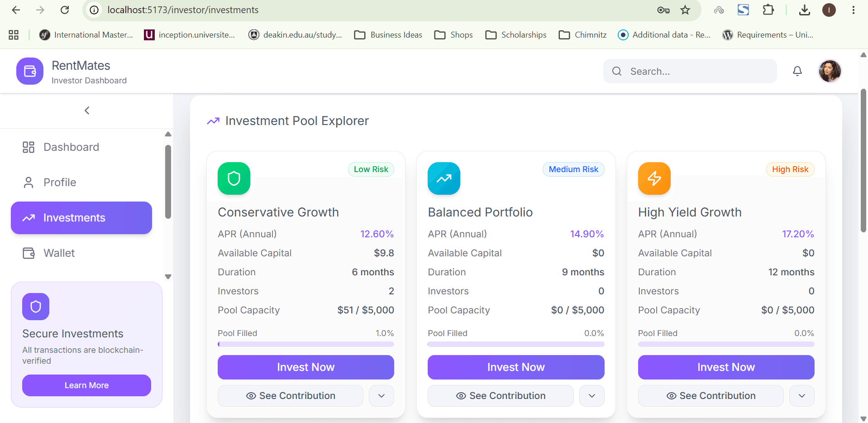Viewport: 868px width, 423px height.
Task: Open the user profile avatar
Action: [x=830, y=71]
